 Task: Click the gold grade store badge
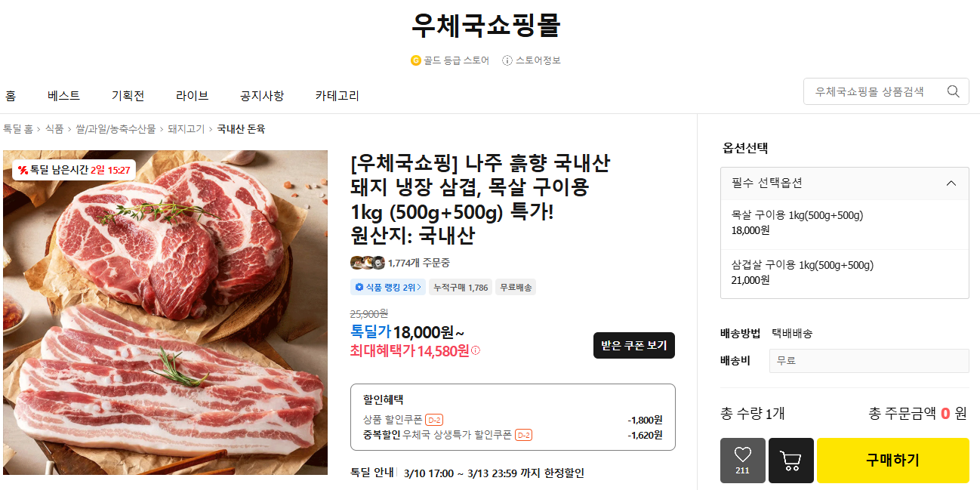[x=450, y=60]
